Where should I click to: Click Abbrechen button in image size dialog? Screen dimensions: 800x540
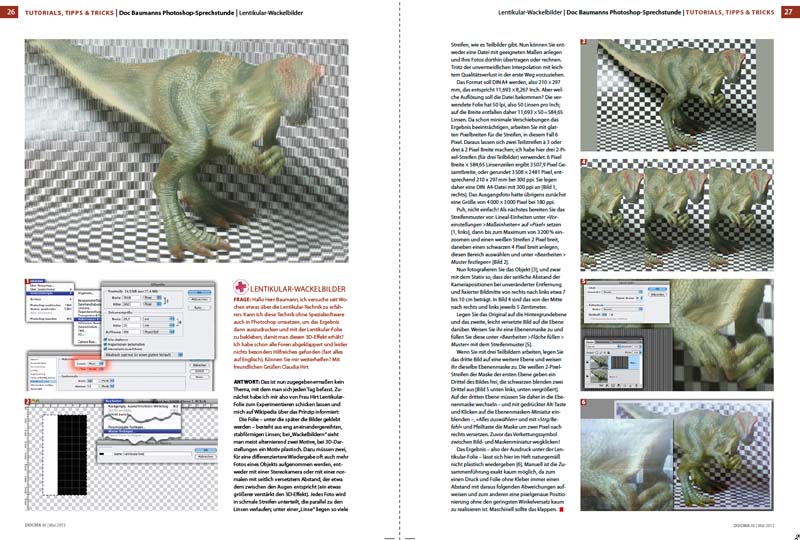(x=199, y=300)
